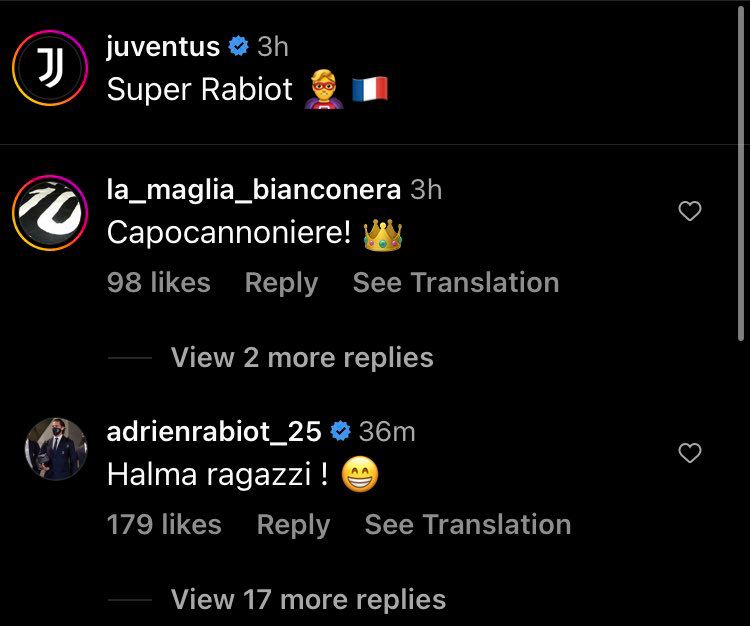Screen dimensions: 750x626
Task: Go to la_maglia_bianconera's username profile
Action: click(253, 189)
